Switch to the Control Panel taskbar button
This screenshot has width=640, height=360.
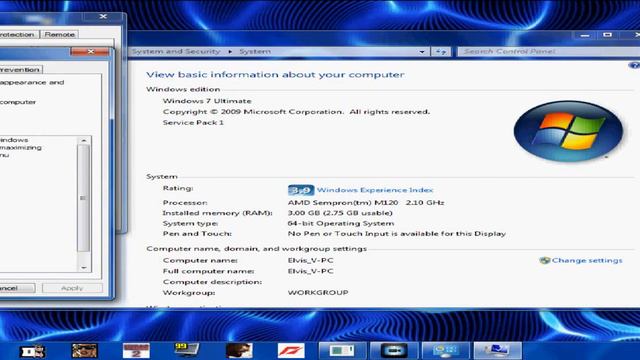446,350
